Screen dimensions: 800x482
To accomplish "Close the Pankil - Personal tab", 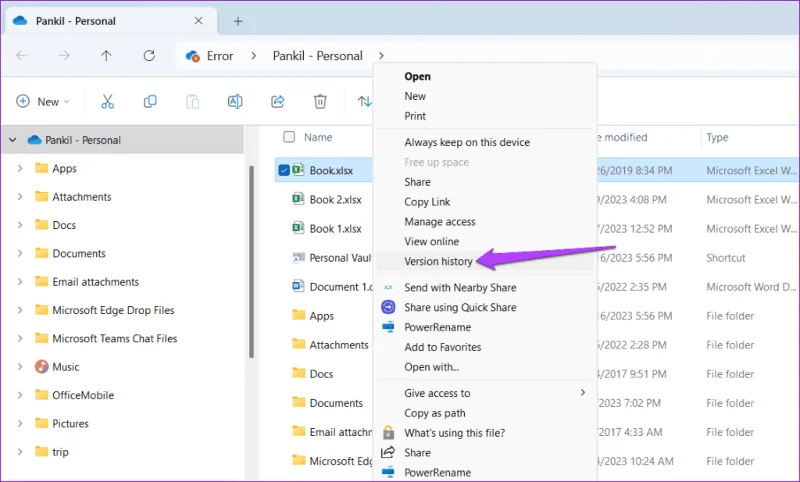I will pos(198,21).
